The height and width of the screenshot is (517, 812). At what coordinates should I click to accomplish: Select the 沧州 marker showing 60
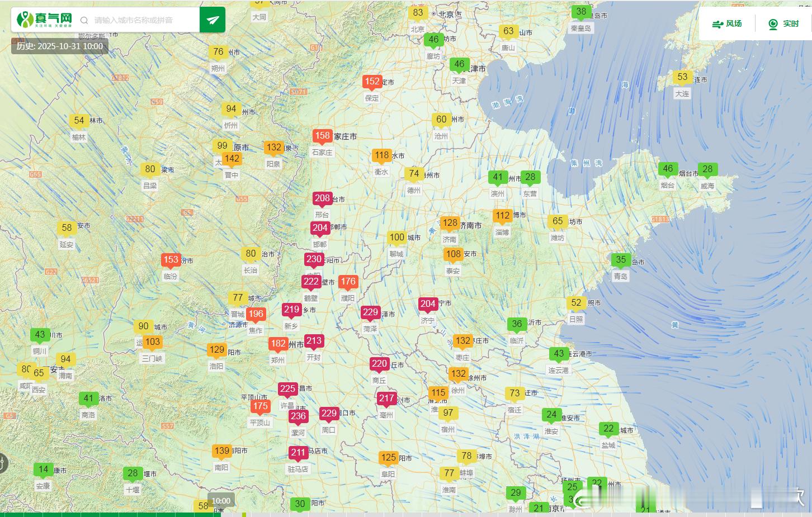441,120
